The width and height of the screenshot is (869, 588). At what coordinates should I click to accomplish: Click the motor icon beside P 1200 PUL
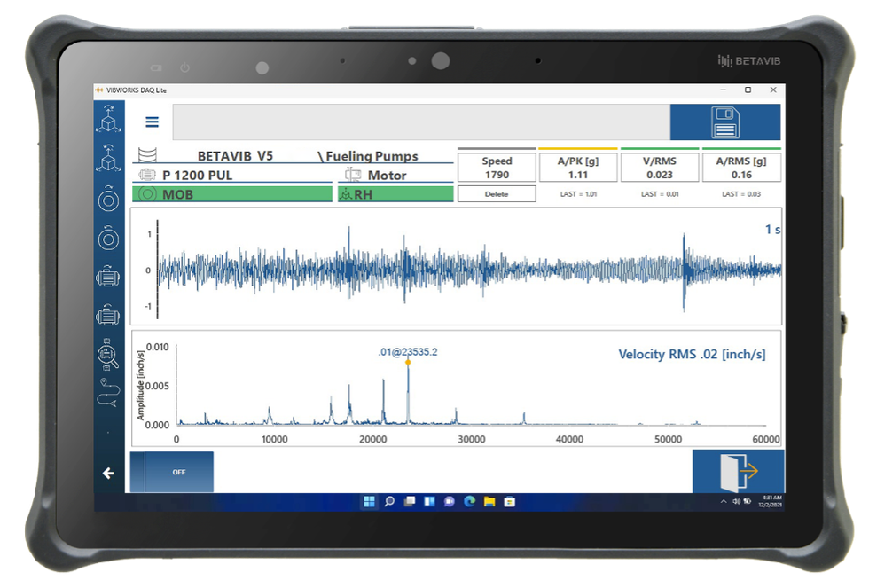147,175
